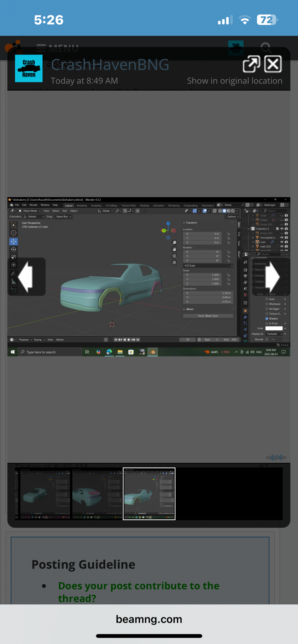The height and width of the screenshot is (644, 298).
Task: Open World properties tab icon
Action: (245, 295)
